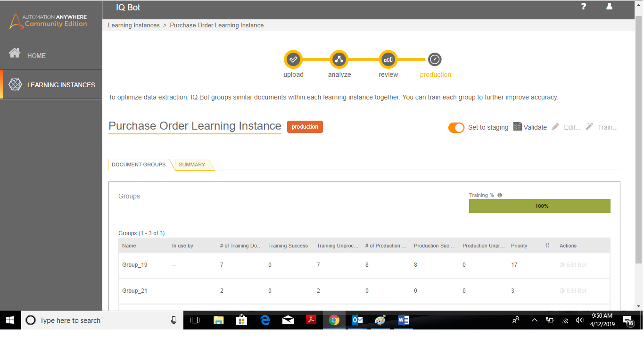Open Microsoft Store from the taskbar
Viewport: 644px width, 362px height.
tap(241, 321)
